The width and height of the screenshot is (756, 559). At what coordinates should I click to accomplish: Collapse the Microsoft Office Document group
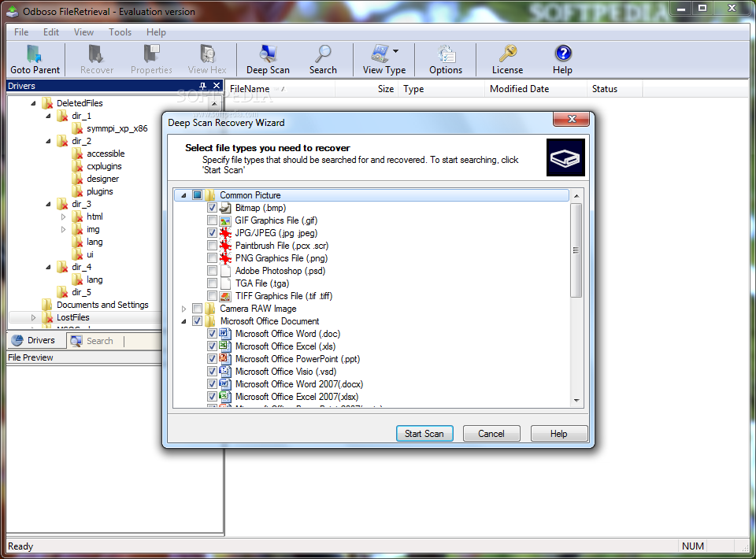click(183, 321)
